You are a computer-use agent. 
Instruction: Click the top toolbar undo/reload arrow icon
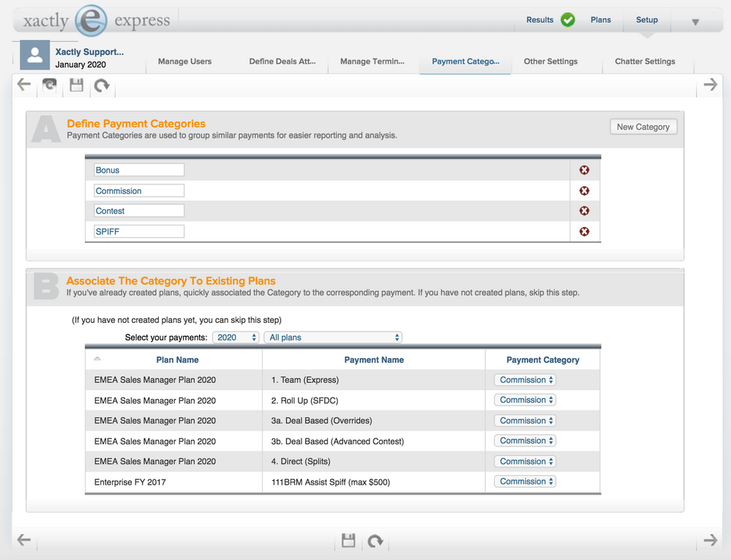tap(102, 86)
